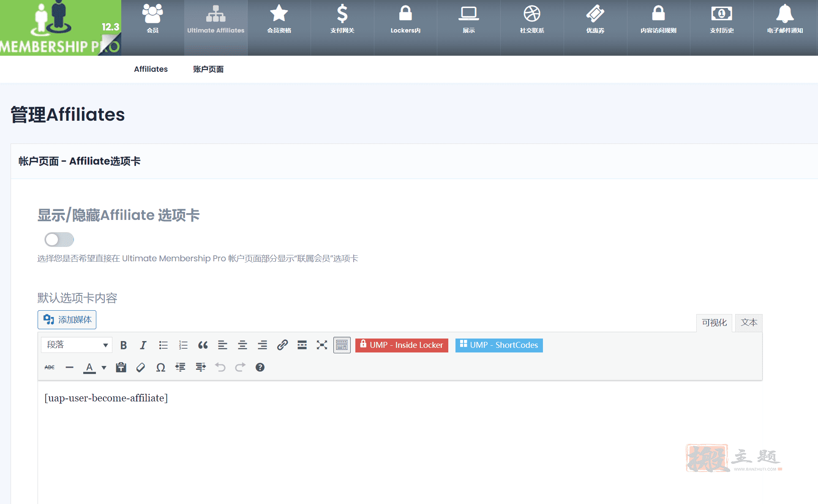The image size is (818, 504).
Task: Insert a special character omega
Action: (x=161, y=367)
